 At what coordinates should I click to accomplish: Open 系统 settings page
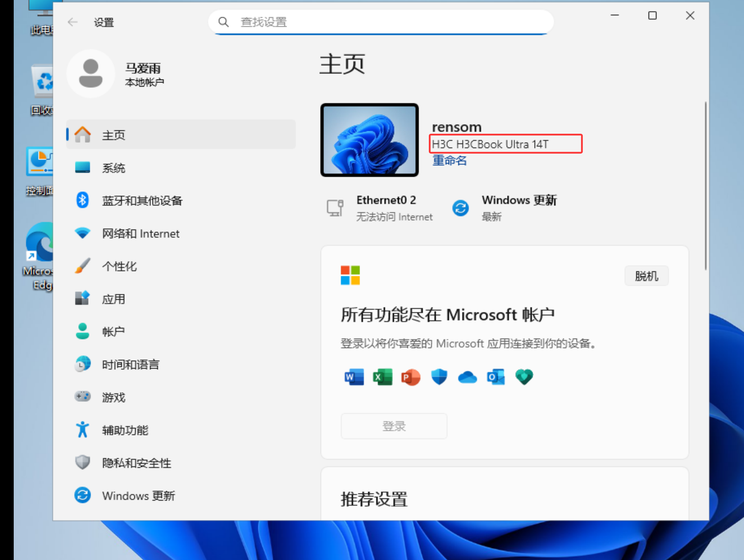click(x=114, y=168)
